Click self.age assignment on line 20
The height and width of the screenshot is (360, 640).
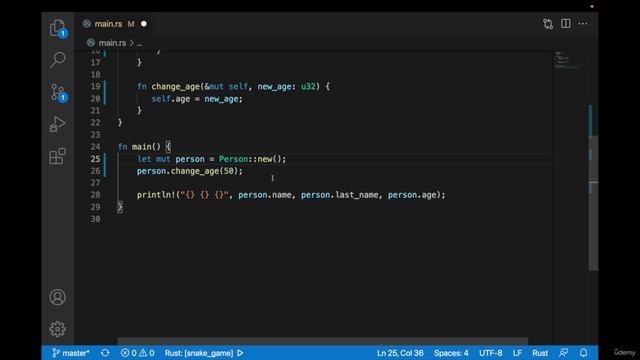click(x=197, y=99)
